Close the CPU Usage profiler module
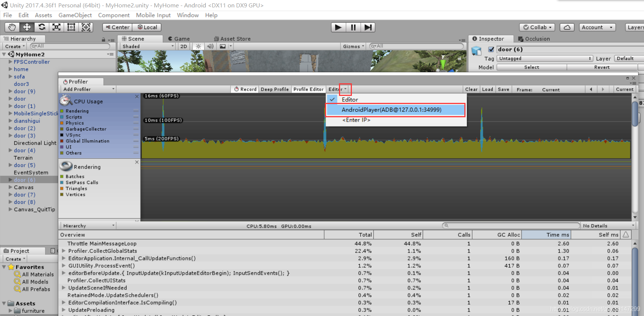 [137, 97]
